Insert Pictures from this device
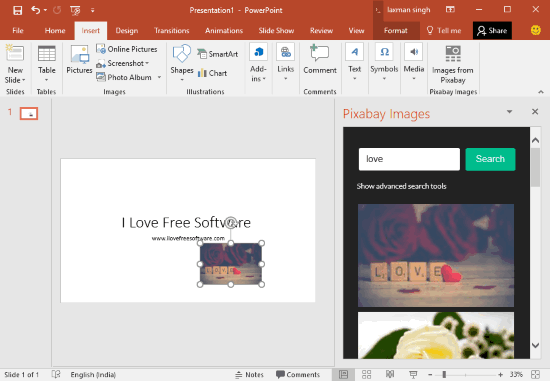This screenshot has width=550, height=381. [79, 59]
